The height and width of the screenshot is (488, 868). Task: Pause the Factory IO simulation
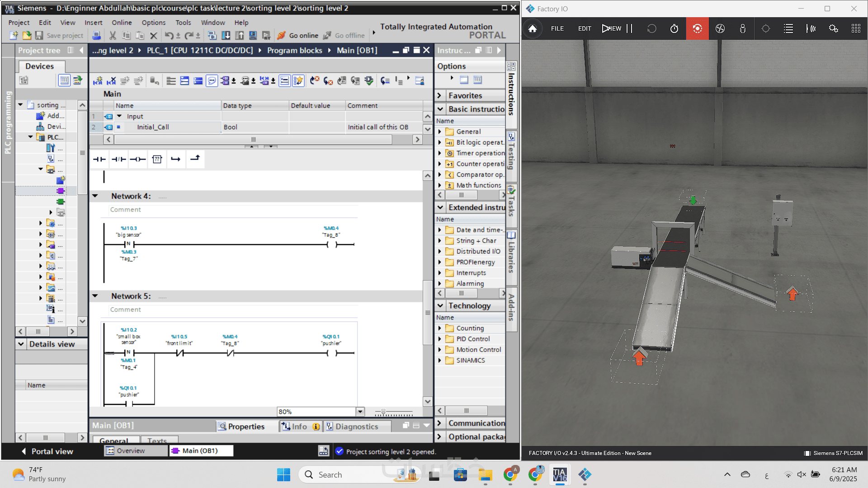pyautogui.click(x=629, y=28)
